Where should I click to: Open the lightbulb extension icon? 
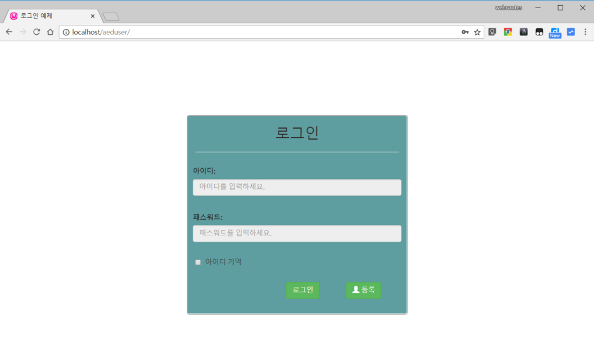[492, 32]
